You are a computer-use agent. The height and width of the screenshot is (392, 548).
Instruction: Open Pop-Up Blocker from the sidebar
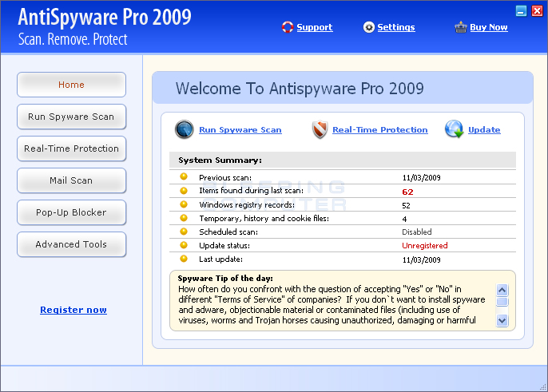click(71, 212)
